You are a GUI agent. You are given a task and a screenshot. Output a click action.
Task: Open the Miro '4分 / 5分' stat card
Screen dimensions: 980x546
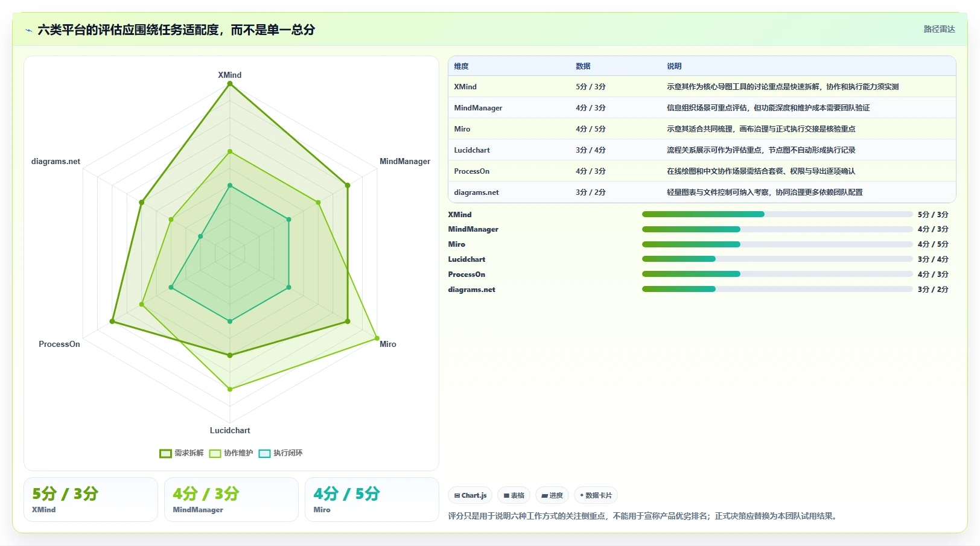point(372,500)
